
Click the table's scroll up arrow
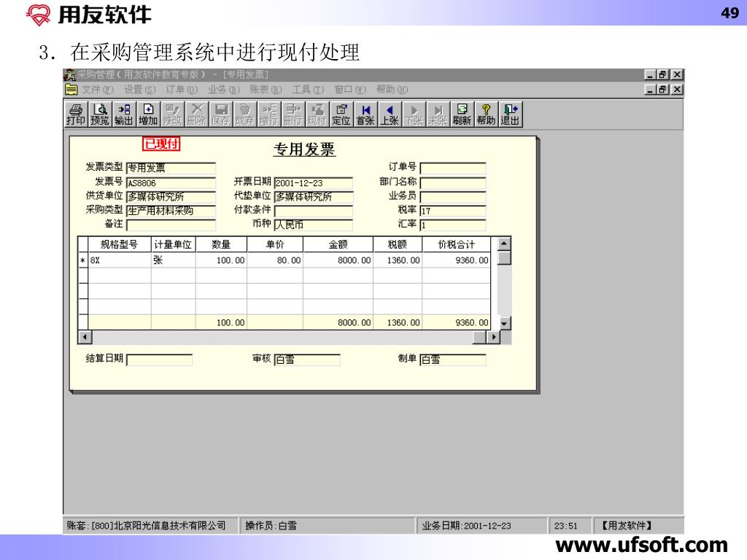[504, 244]
